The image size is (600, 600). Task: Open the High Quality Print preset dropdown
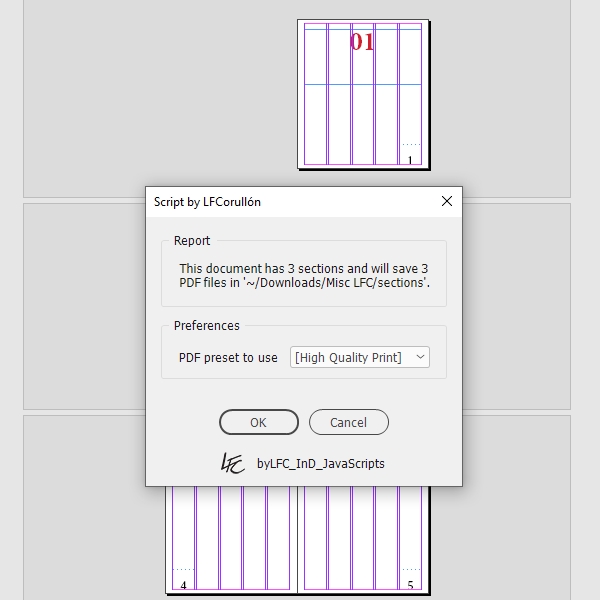[360, 357]
